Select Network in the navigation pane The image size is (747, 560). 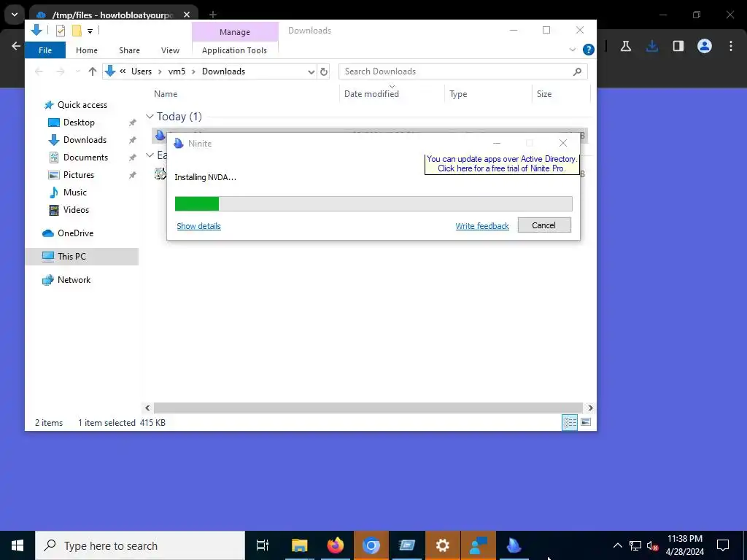tap(74, 280)
